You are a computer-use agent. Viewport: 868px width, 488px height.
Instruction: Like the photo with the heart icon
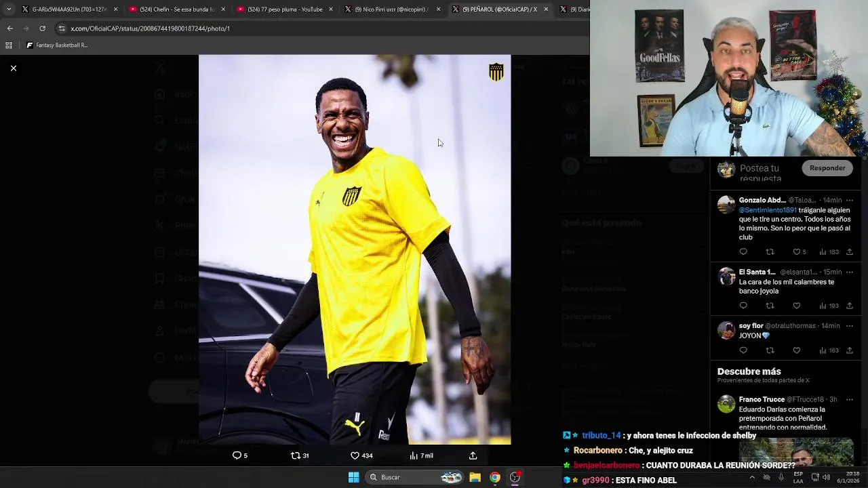click(355, 455)
